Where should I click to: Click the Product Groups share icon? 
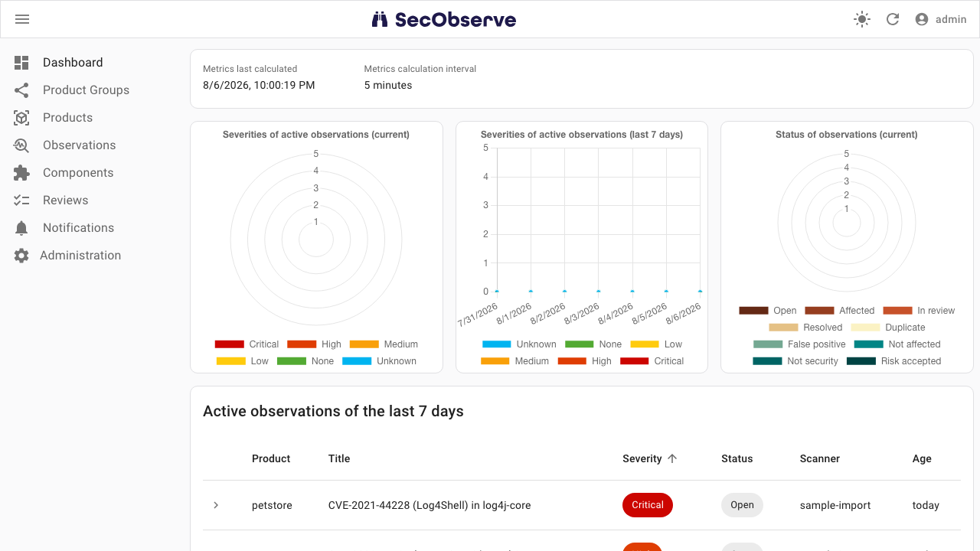(x=21, y=90)
